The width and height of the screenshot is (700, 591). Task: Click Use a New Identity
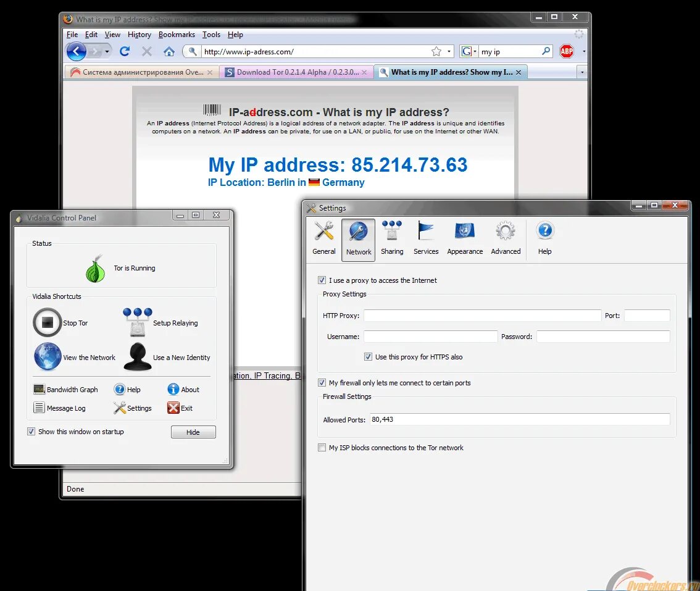pyautogui.click(x=167, y=357)
